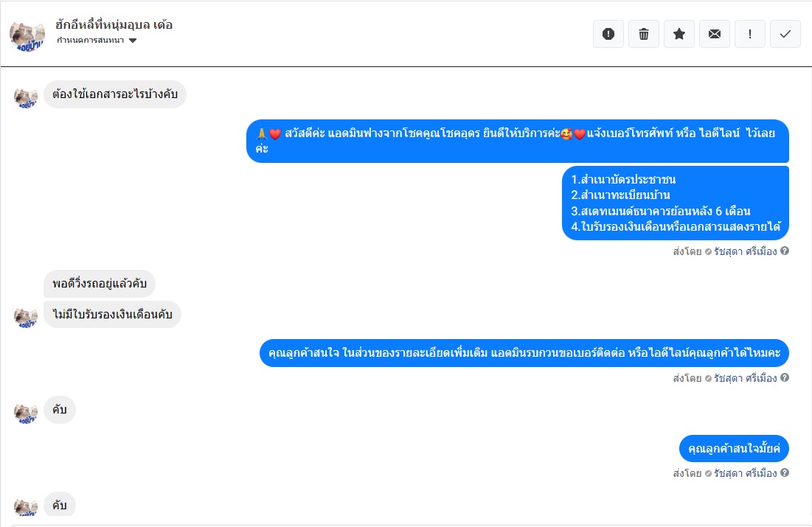Select the reply bubble คุณลูกค้าสนใจมั้ยค่

click(734, 448)
